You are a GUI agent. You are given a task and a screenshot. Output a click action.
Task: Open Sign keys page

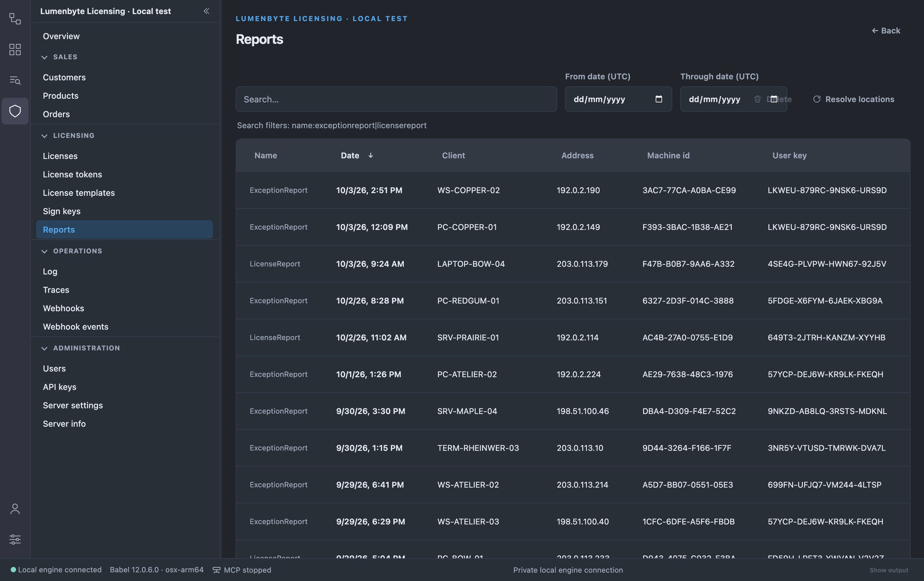coord(124,211)
